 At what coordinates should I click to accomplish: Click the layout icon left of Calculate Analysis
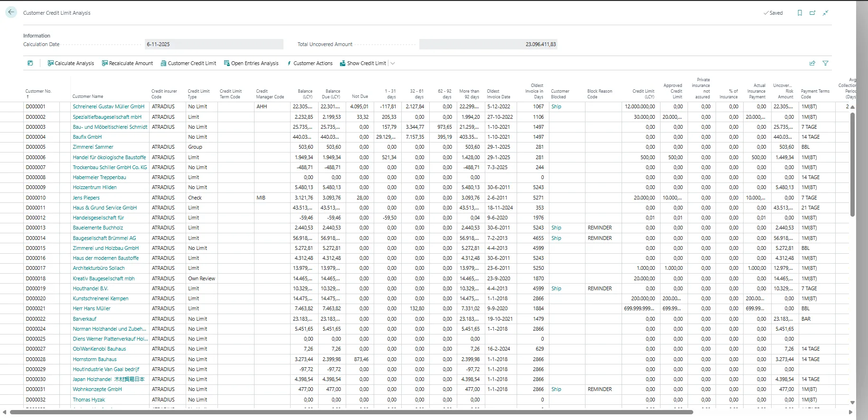pos(30,63)
